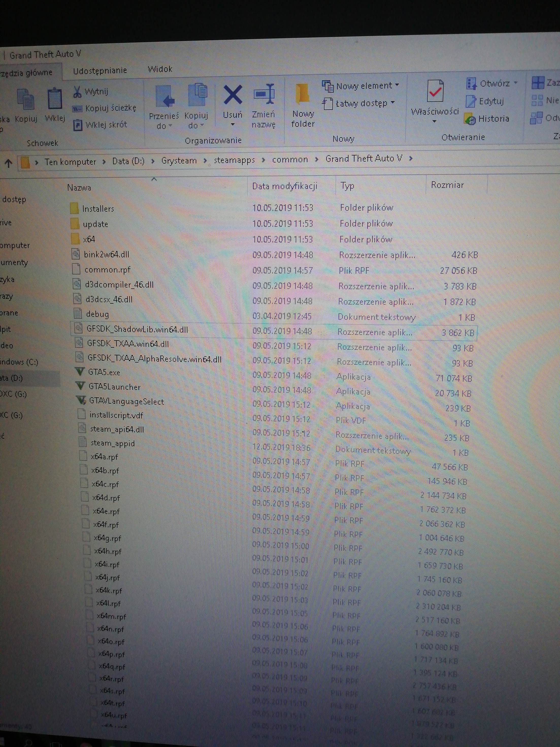Open Właściwości with the checkmark icon
The image size is (560, 747).
[x=435, y=91]
